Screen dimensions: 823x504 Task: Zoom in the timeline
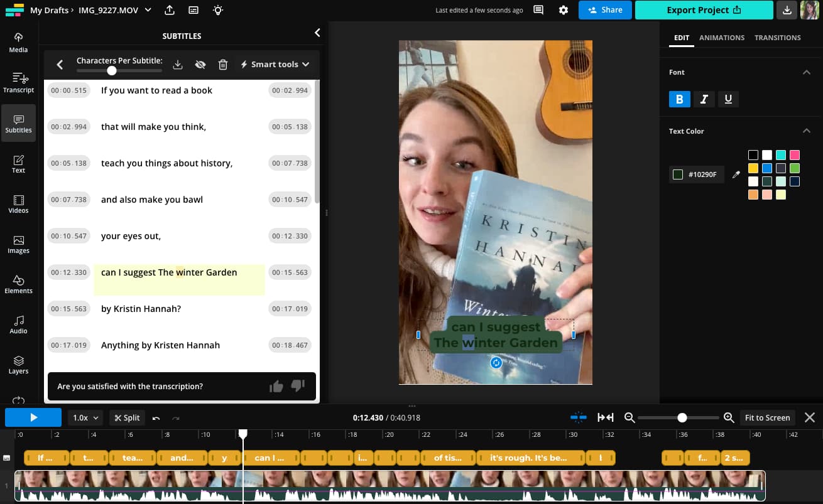(729, 417)
